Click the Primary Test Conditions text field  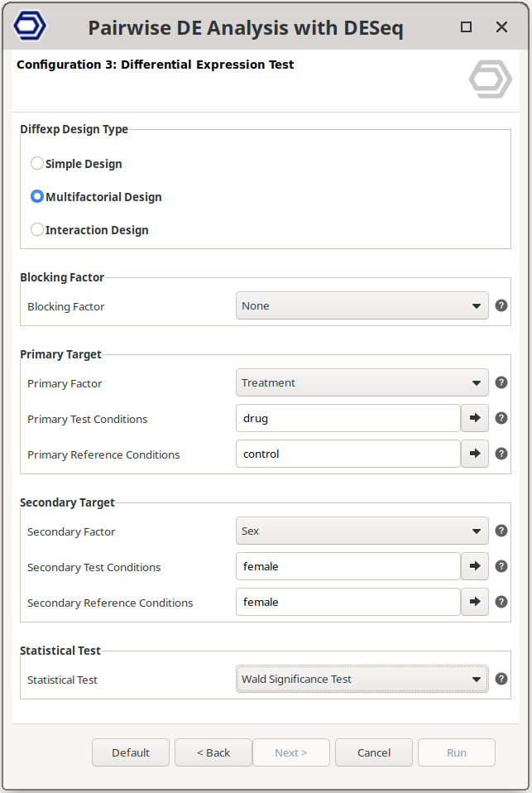pyautogui.click(x=347, y=418)
